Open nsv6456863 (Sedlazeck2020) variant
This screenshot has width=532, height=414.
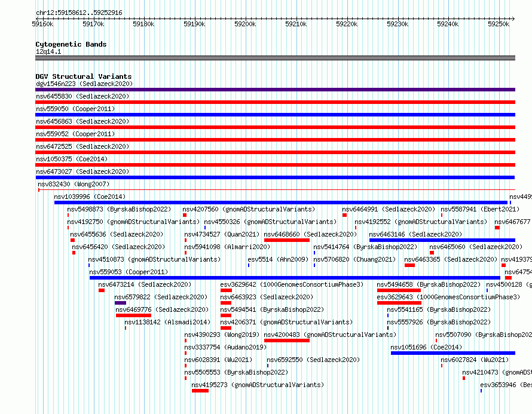point(82,121)
